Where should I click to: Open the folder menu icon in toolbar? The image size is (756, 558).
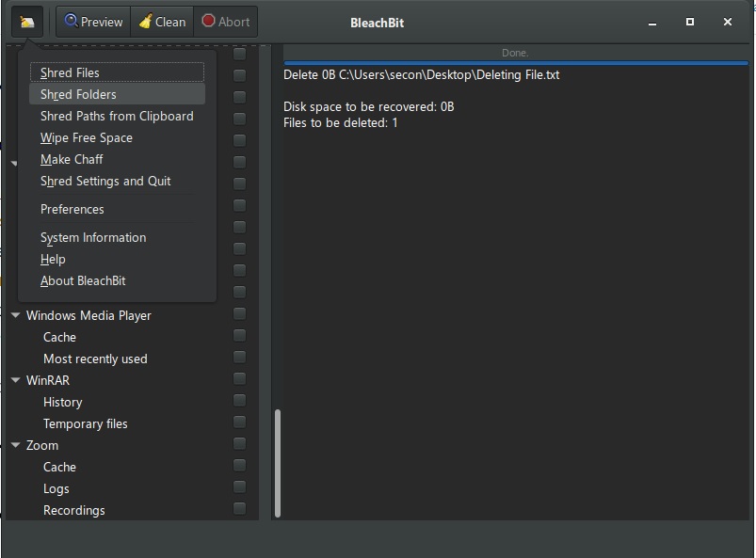(25, 21)
